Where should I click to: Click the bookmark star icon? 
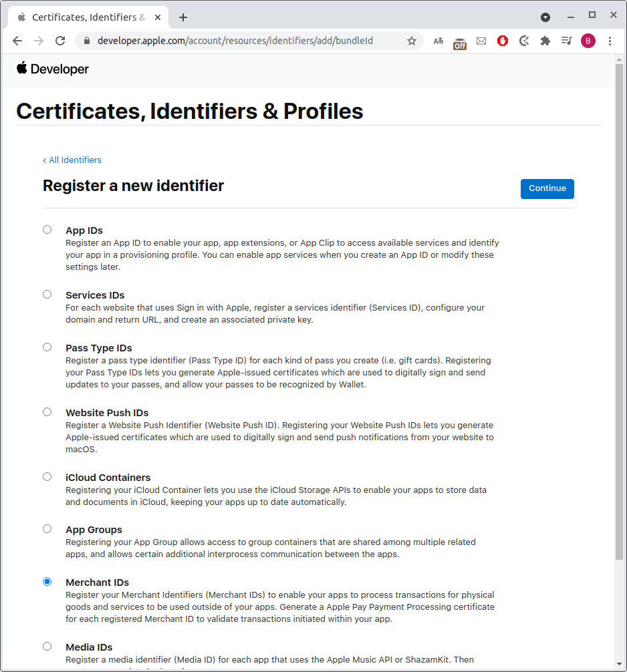click(412, 41)
